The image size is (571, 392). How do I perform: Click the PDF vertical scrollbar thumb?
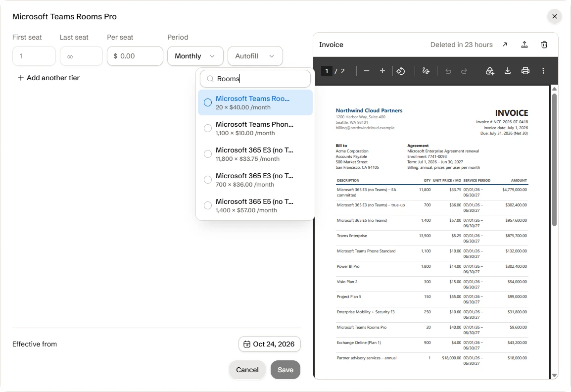[554, 159]
